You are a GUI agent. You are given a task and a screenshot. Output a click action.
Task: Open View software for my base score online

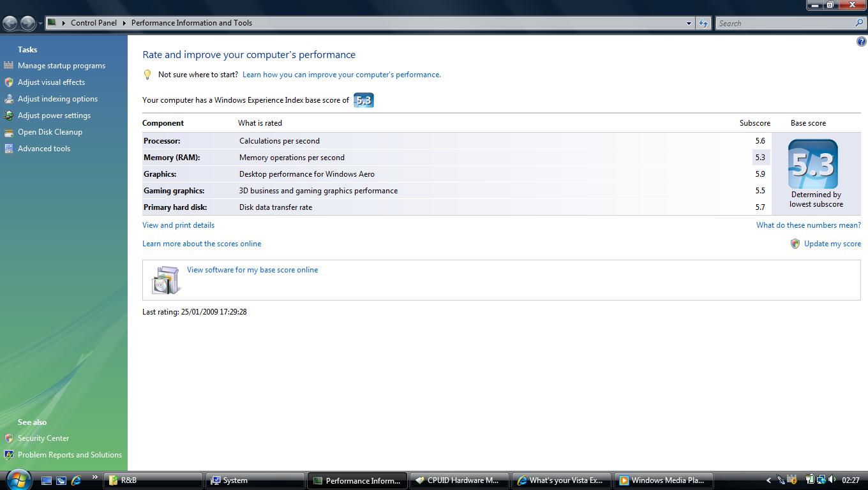[252, 270]
